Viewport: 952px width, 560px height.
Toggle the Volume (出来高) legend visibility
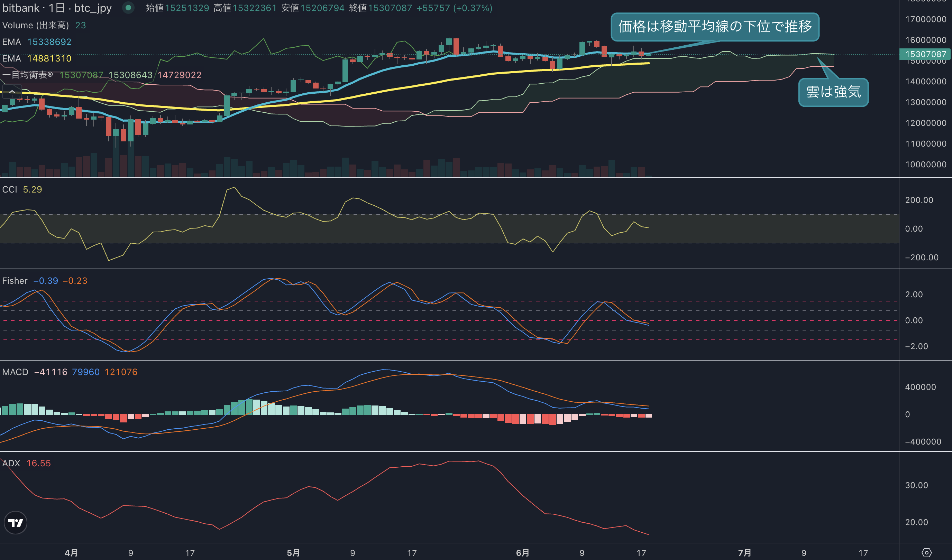tap(38, 25)
